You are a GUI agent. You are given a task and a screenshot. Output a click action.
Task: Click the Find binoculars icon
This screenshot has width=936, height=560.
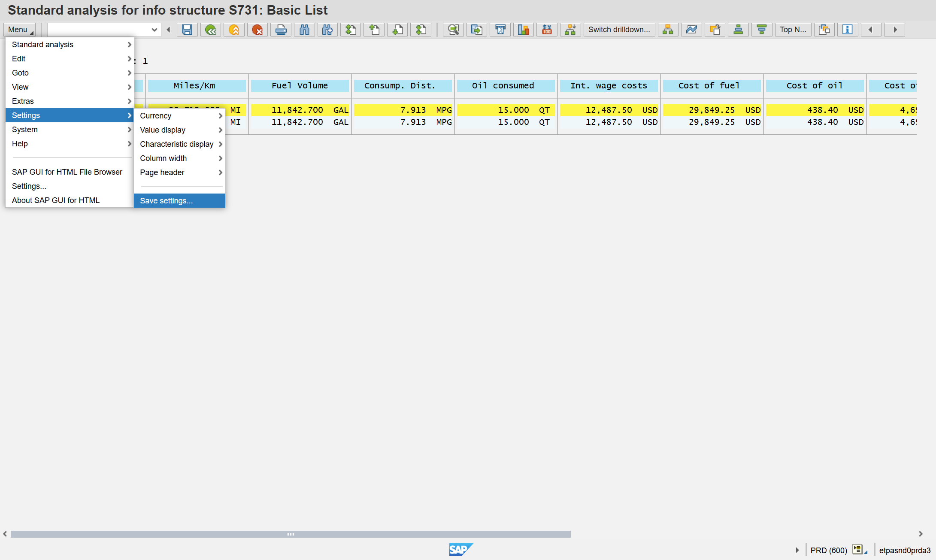point(304,30)
